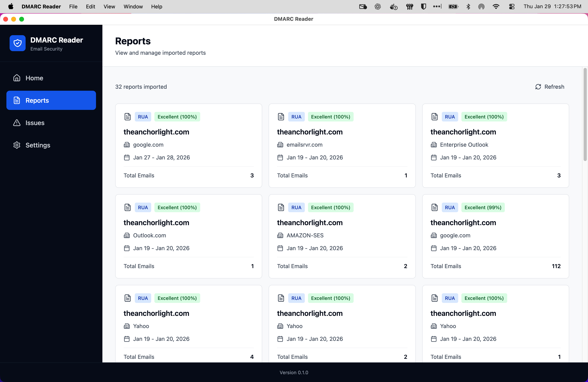
Task: Click the DMARC Reader shield logo
Action: point(18,43)
